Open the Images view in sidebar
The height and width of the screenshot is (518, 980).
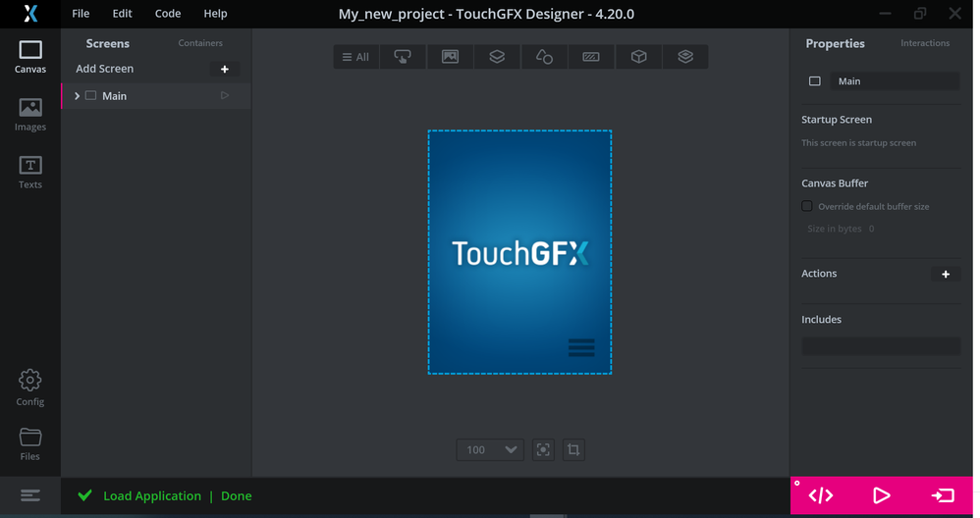coord(30,115)
